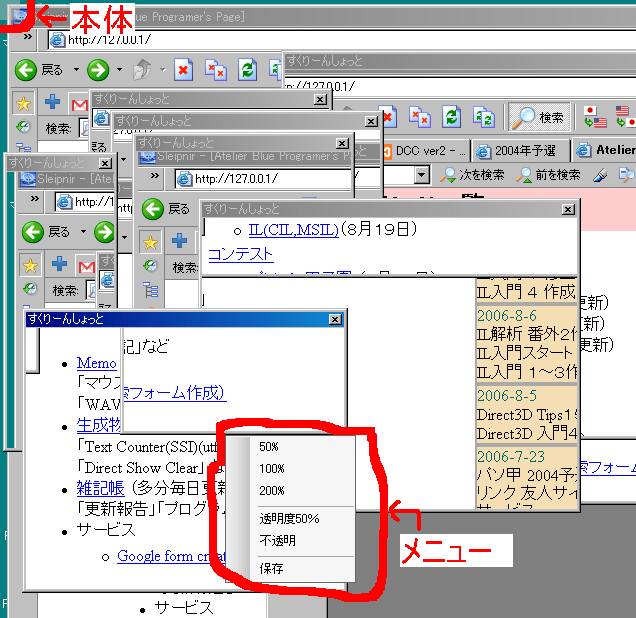
Task: Open the IL(CIL,MSIL) link
Action: 293,230
